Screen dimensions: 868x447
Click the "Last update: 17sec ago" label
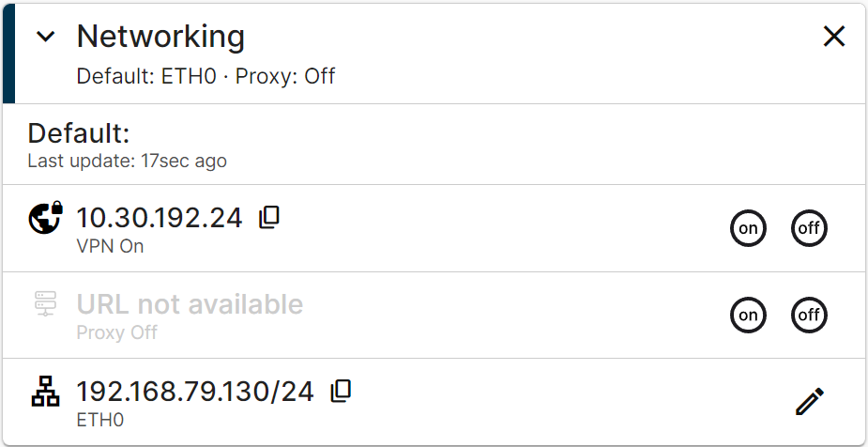(x=127, y=161)
